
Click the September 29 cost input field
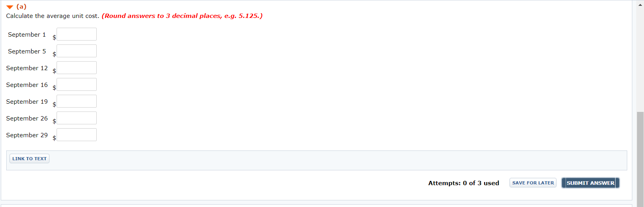point(76,135)
